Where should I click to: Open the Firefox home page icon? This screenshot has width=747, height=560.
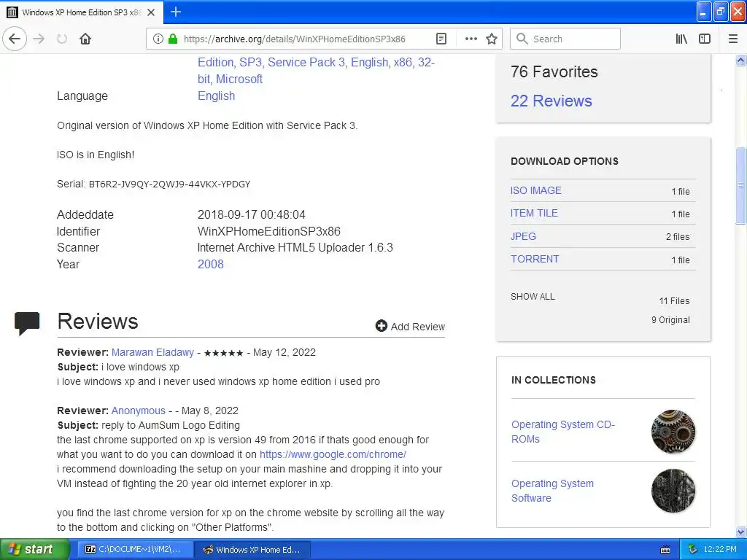coord(85,39)
